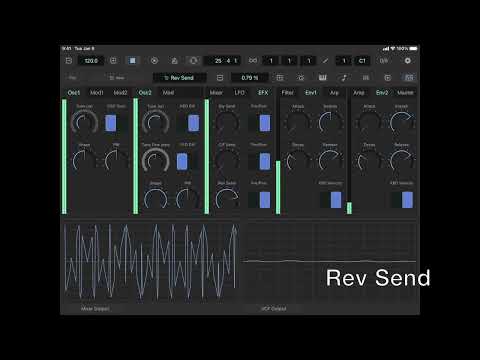The height and width of the screenshot is (360, 480).
Task: Click the Osc1 green level slider
Action: (x=64, y=156)
